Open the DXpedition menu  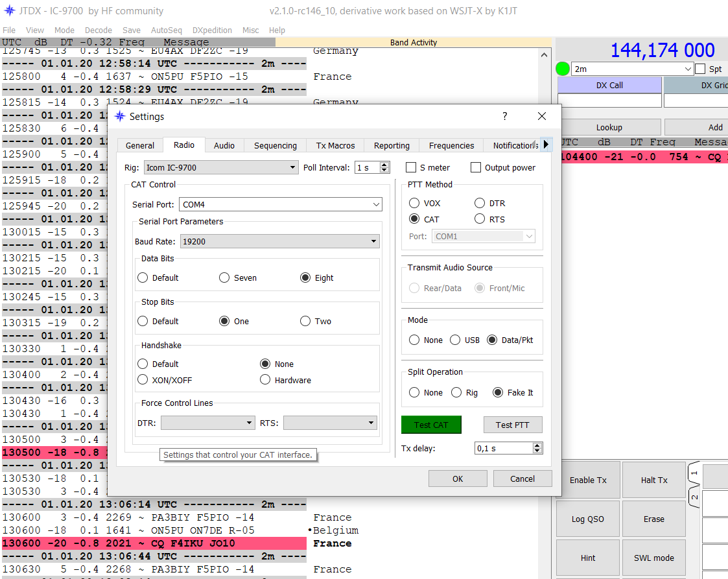point(212,30)
